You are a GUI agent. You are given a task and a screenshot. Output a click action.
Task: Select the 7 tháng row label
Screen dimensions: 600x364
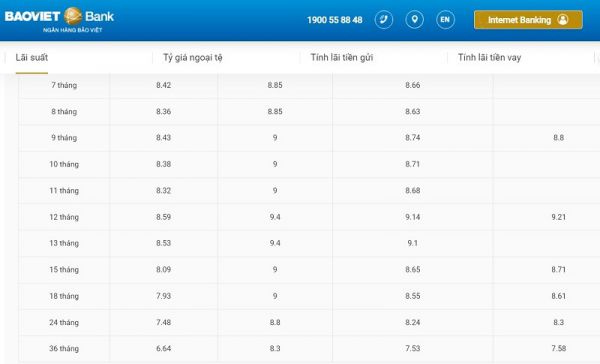click(x=64, y=85)
